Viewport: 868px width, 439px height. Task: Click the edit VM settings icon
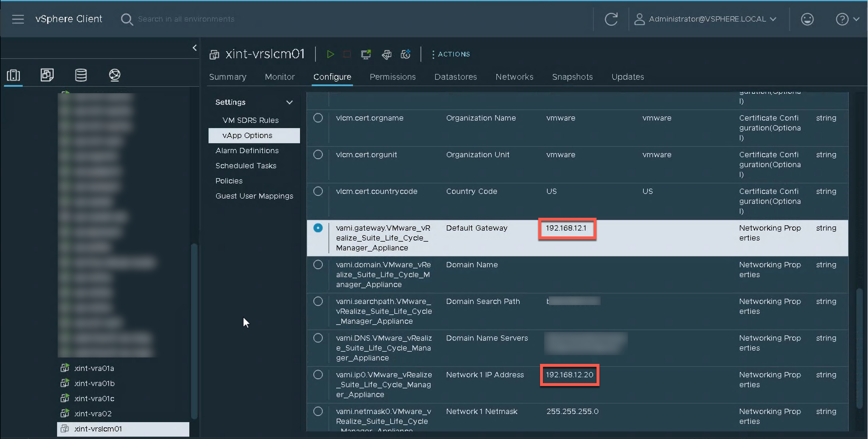coord(387,54)
